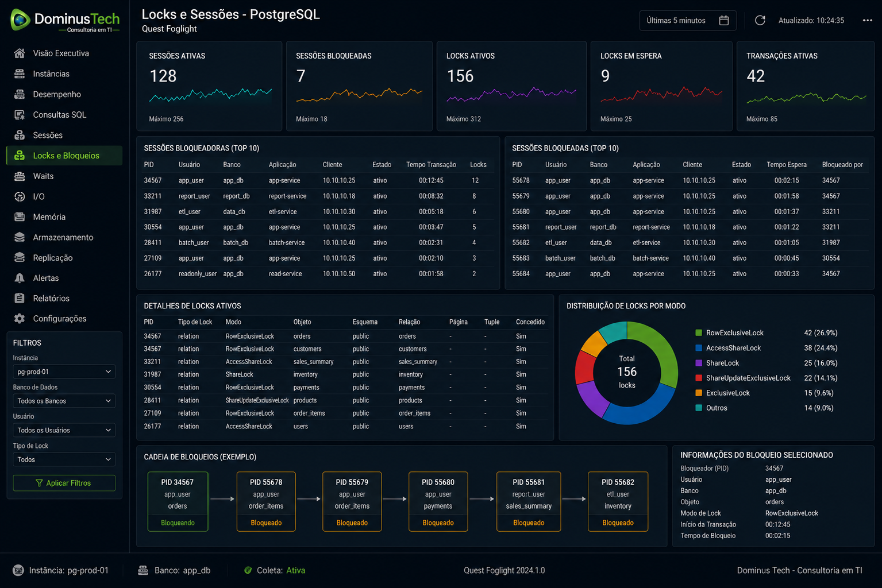The width and height of the screenshot is (882, 588).
Task: Click the Desempenho sidebar icon
Action: pos(20,94)
